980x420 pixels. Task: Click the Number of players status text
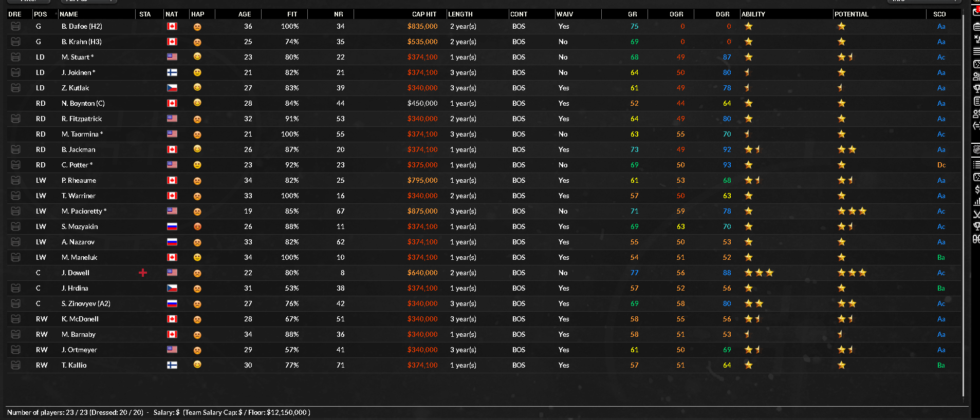pos(75,412)
